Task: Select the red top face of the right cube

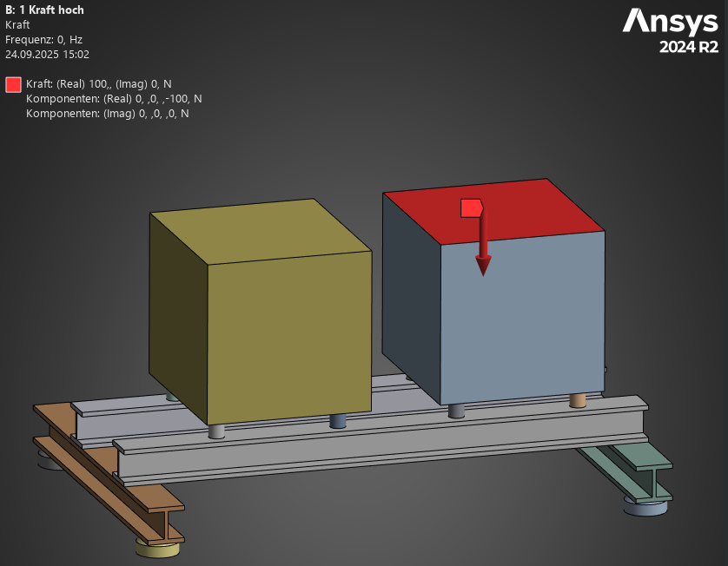Action: click(x=521, y=207)
